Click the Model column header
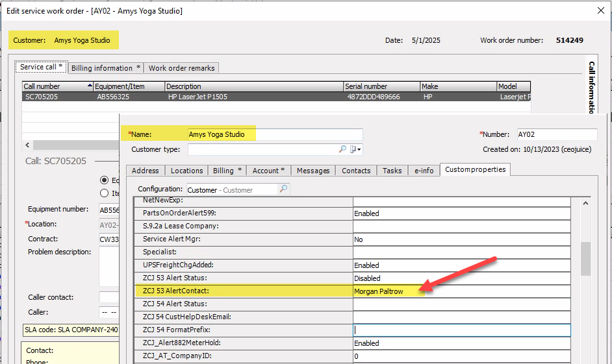 point(514,86)
